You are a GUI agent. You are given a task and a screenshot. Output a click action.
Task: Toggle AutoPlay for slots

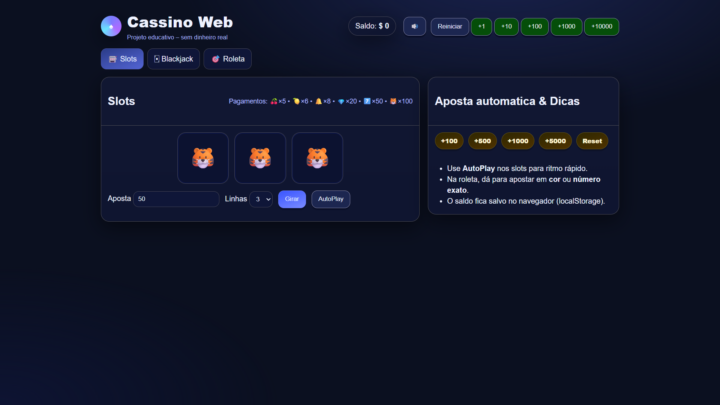point(330,199)
